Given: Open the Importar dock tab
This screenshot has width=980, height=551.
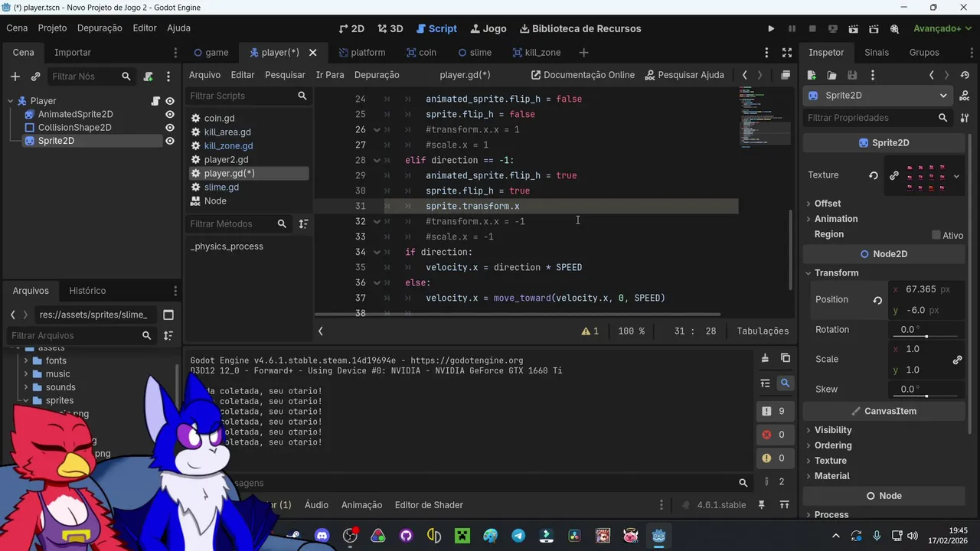Looking at the screenshot, I should [x=73, y=52].
